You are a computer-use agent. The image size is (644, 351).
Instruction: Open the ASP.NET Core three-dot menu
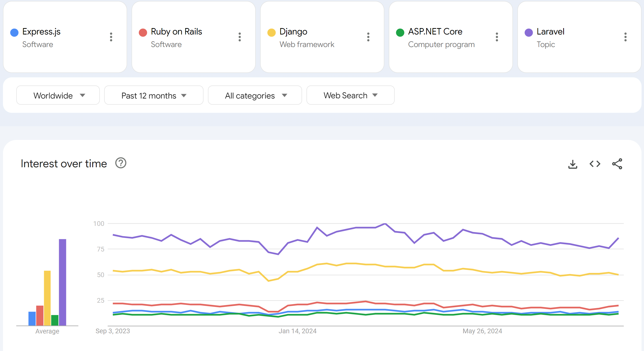pos(497,37)
